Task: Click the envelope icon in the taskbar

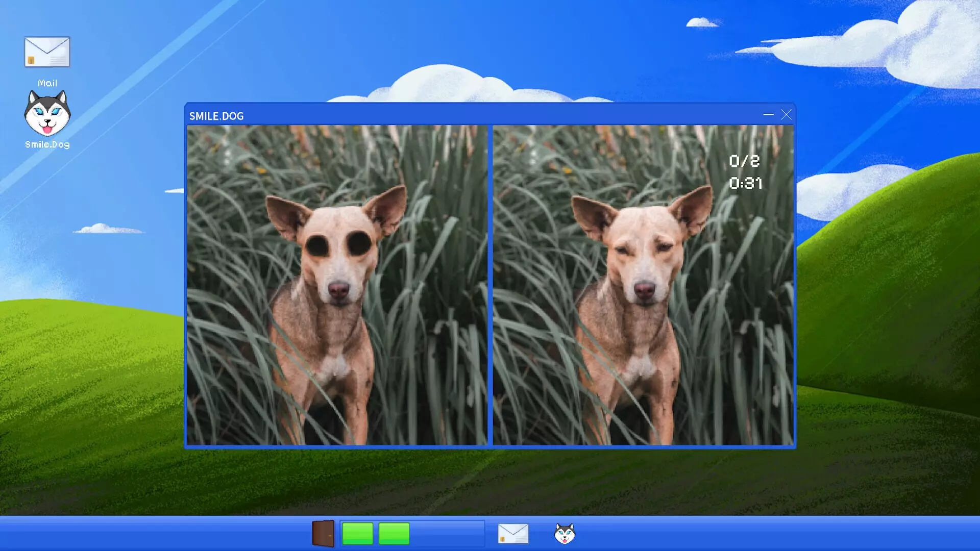Action: 513,534
